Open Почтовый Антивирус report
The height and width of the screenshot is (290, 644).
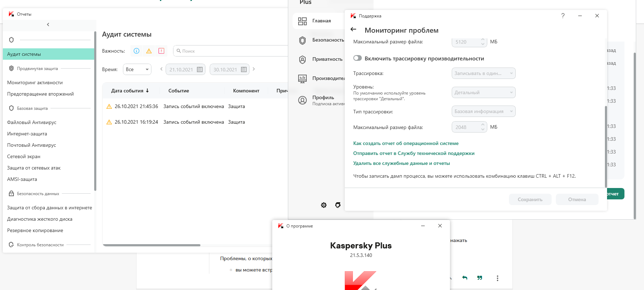pyautogui.click(x=32, y=145)
